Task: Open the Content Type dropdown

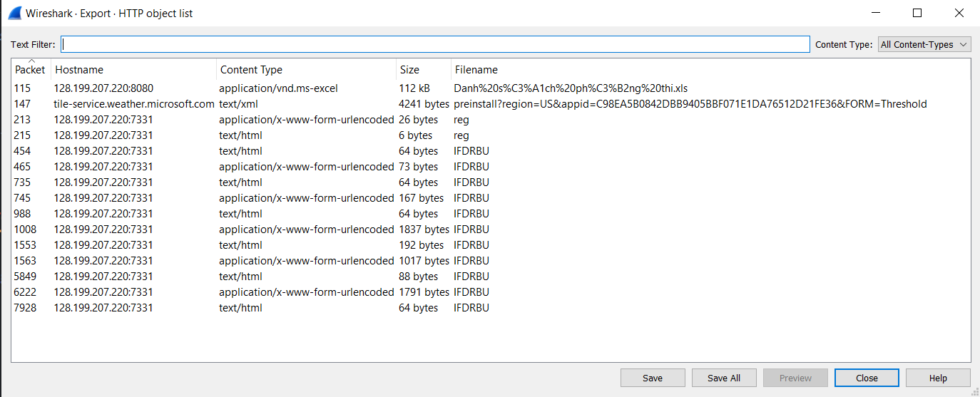Action: coord(924,44)
